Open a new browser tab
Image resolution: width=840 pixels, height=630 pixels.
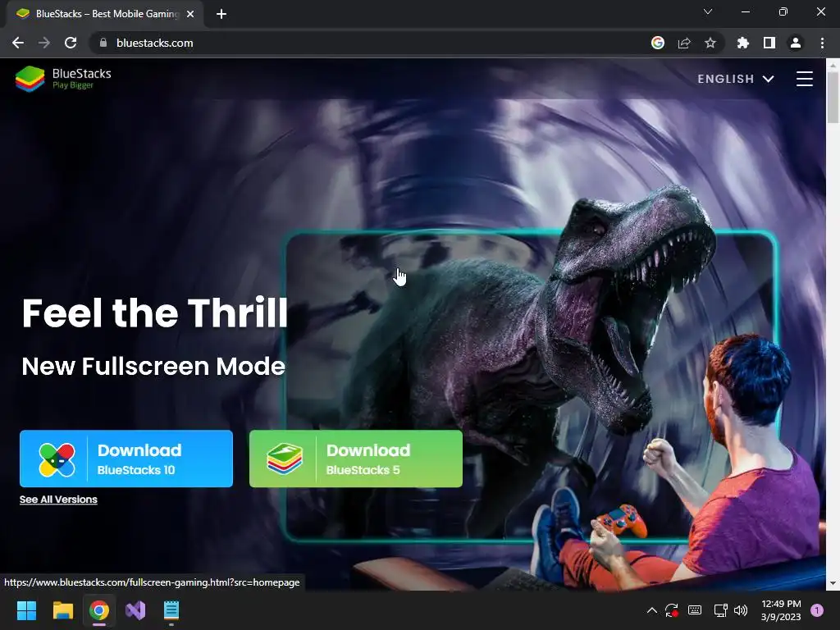[x=221, y=14]
